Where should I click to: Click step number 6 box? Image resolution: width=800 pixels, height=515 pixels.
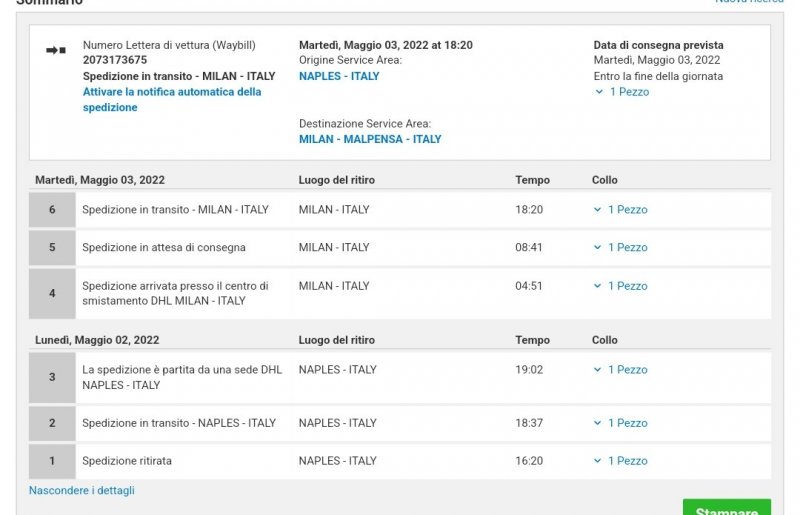[x=52, y=209]
